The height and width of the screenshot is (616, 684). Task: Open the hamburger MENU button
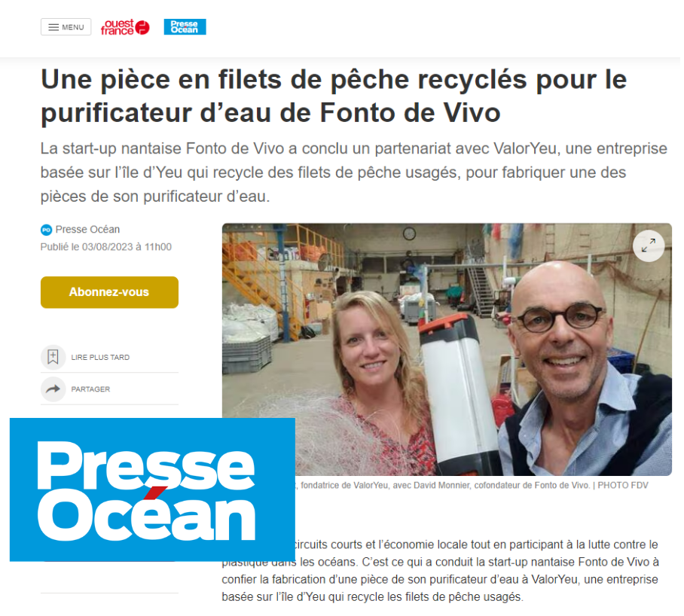66,27
